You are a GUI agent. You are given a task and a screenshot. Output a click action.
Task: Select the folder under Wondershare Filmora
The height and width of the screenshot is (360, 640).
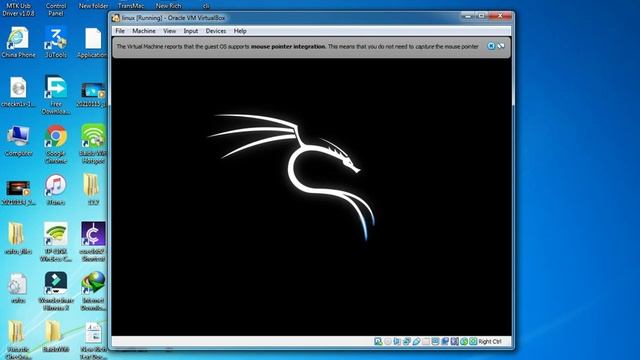coord(55,337)
